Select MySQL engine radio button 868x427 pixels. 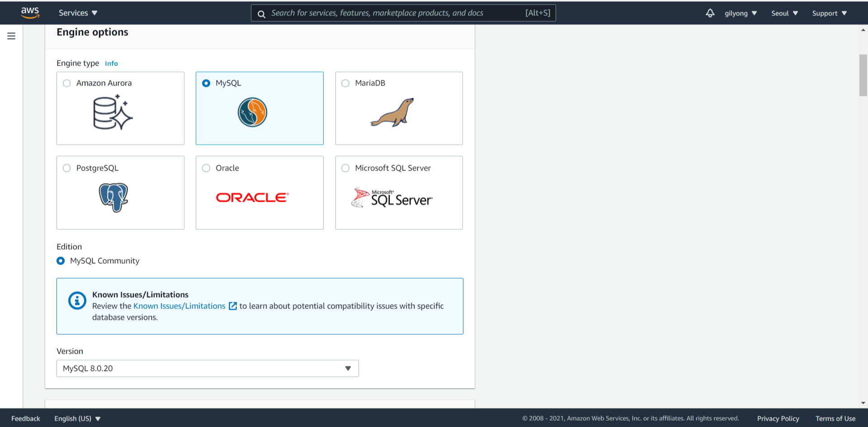(206, 83)
